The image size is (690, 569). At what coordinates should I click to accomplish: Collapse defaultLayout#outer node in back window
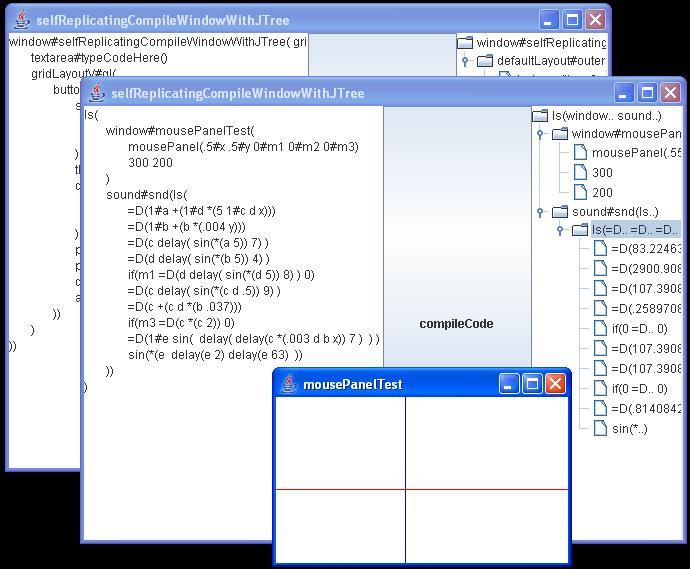pyautogui.click(x=465, y=61)
